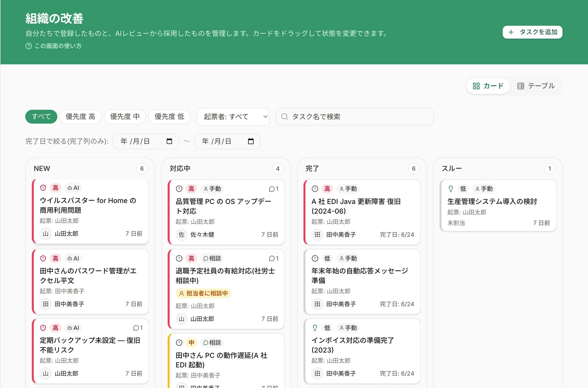
Task: Click AI tag on ウイルスバスター card
Action: tap(73, 188)
